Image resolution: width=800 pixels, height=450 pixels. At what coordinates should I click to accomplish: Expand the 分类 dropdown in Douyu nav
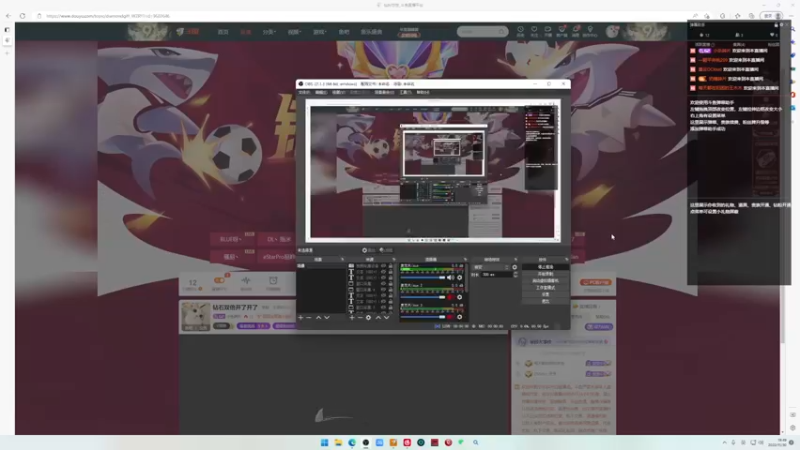coord(269,32)
